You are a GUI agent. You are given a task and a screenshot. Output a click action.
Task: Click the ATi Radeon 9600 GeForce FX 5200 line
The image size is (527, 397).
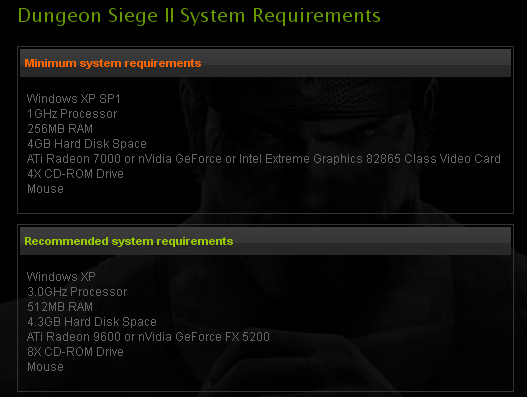coord(148,337)
